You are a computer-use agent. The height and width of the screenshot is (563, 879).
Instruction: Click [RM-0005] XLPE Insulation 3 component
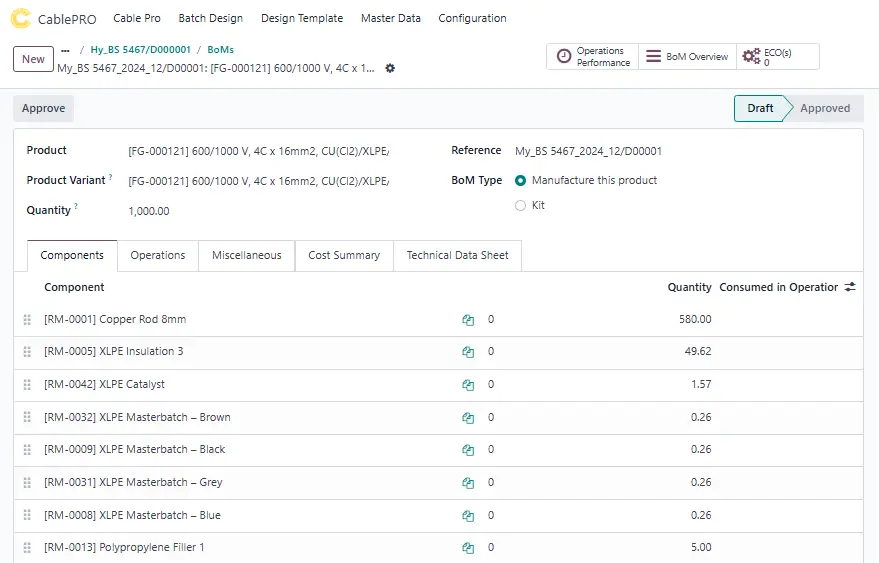click(x=114, y=352)
